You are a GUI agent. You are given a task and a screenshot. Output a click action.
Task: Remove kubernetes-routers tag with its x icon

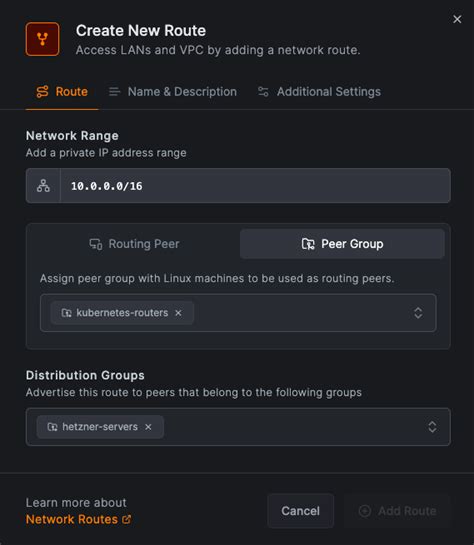[178, 313]
